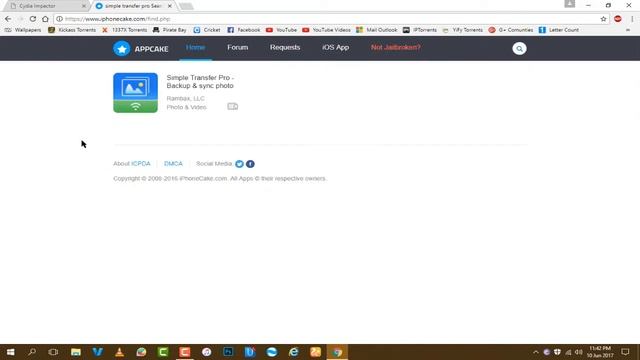Open the Yify Torrents bookmark
This screenshot has height=360, width=640.
[462, 30]
